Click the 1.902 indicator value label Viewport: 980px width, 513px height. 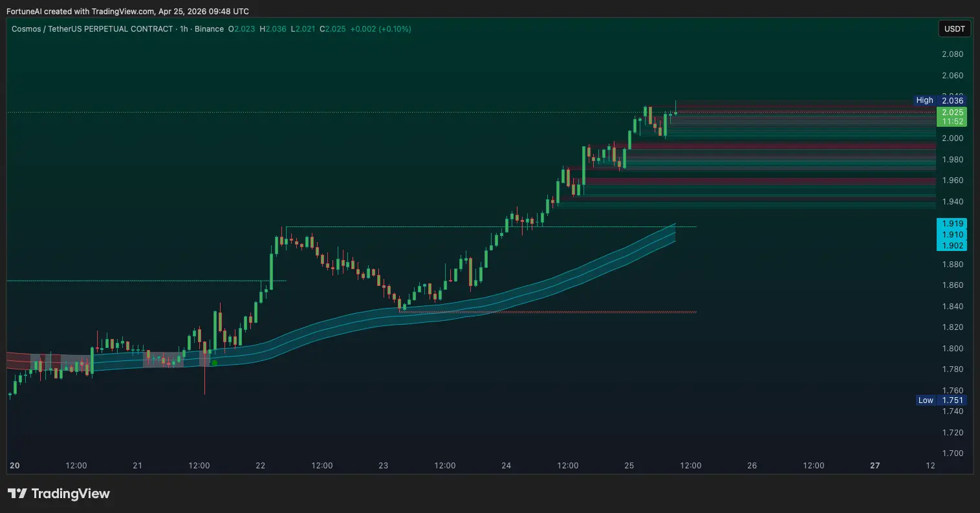click(x=952, y=245)
